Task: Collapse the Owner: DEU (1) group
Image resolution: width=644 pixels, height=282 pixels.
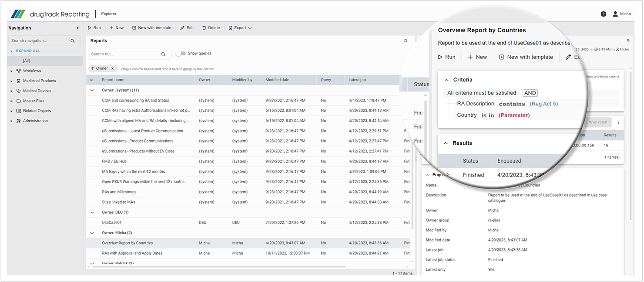Action: click(x=92, y=213)
